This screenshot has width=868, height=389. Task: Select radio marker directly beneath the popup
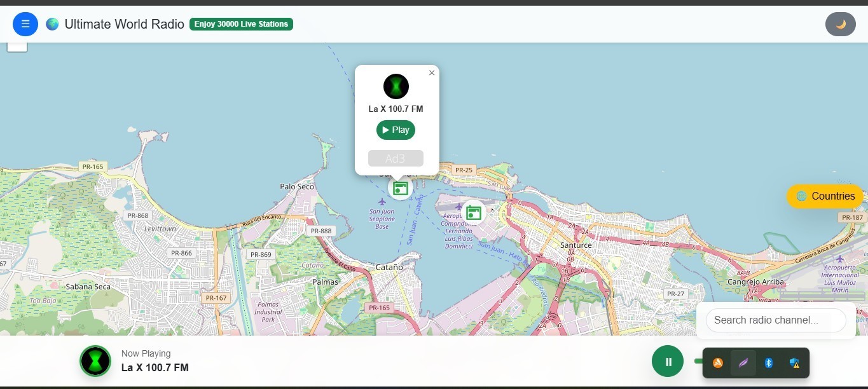[x=401, y=188]
